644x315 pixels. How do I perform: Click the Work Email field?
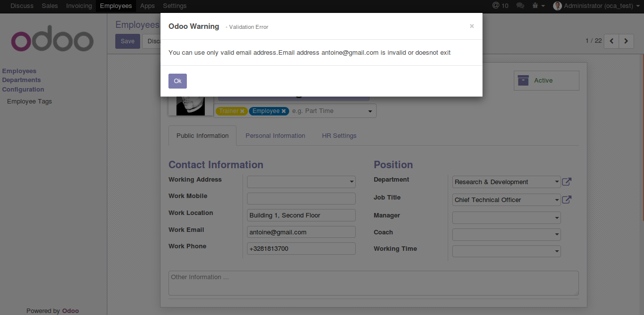point(301,232)
